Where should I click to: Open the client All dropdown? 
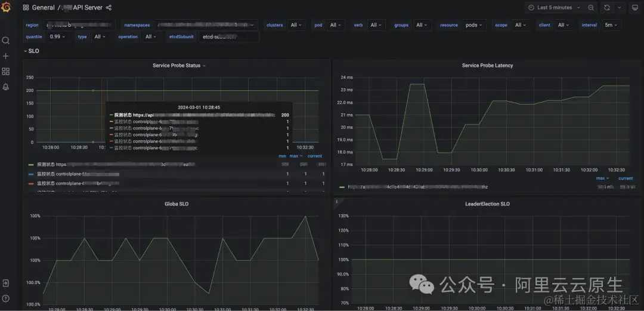coord(563,25)
